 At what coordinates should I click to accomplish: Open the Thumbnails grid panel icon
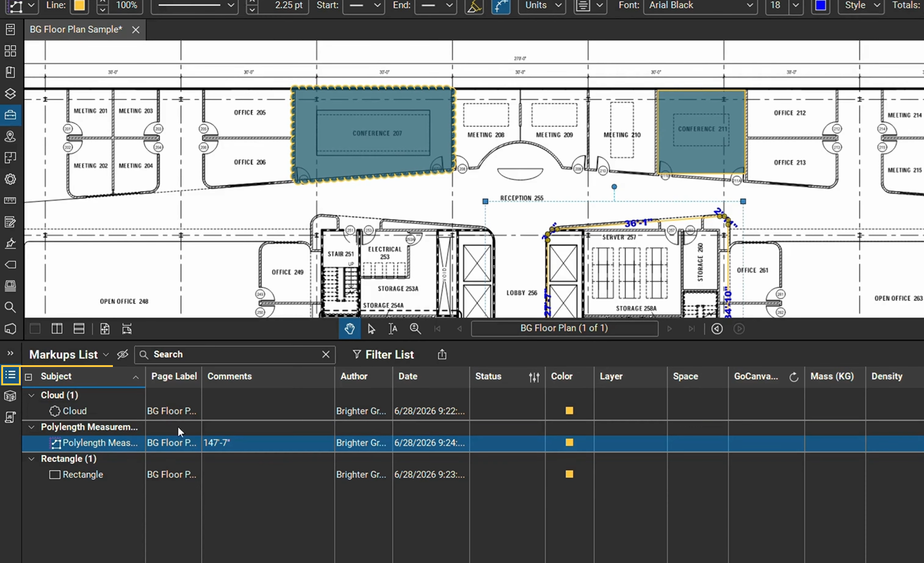10,51
